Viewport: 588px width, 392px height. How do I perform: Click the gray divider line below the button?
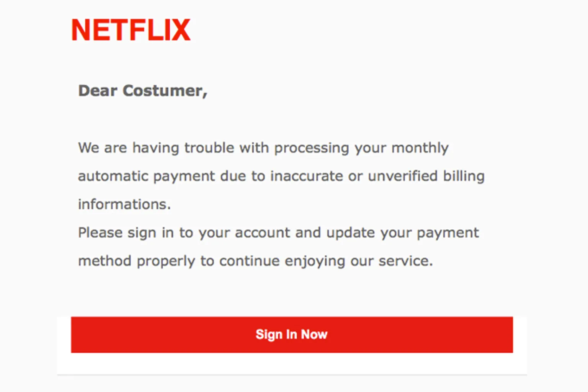[292, 374]
